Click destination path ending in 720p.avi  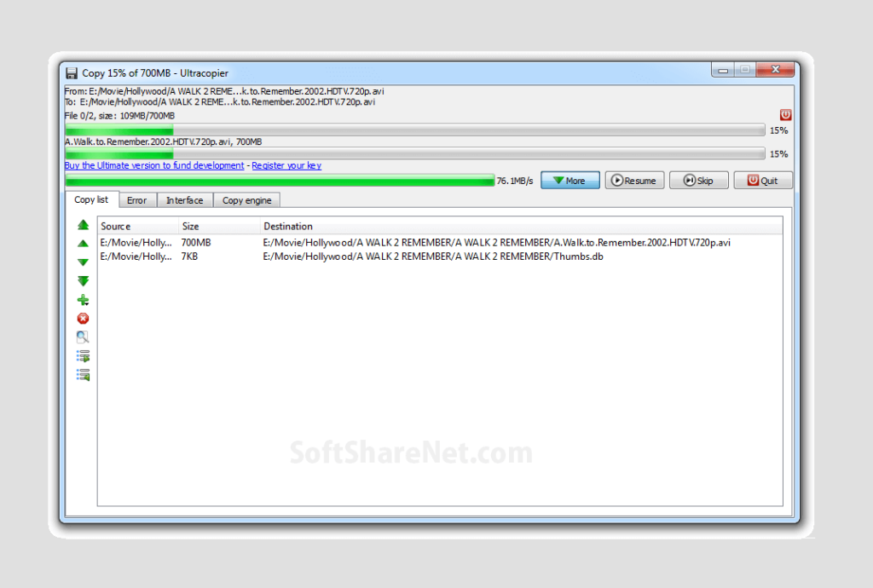click(497, 243)
